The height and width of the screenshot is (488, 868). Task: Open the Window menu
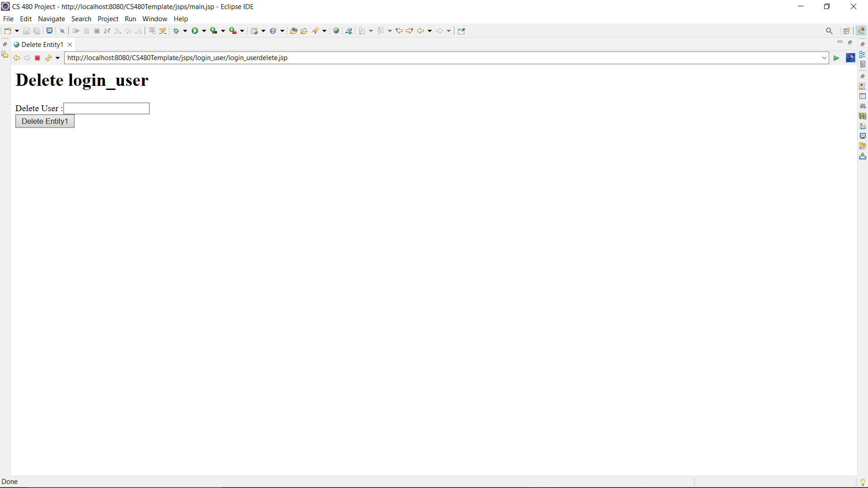click(155, 19)
